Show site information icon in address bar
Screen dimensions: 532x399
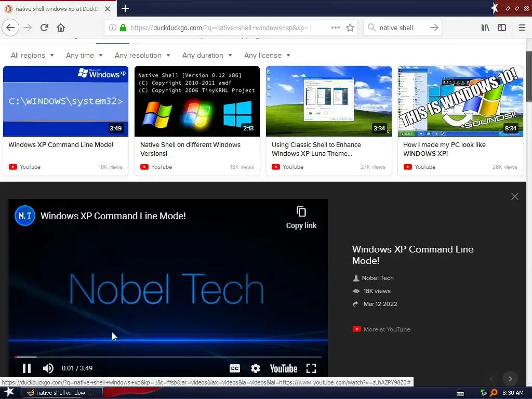[113, 28]
